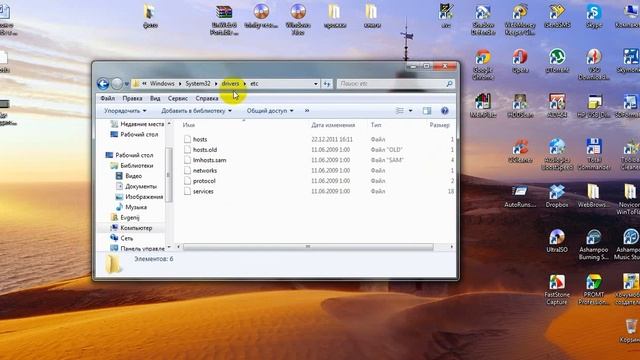Open the WebMoney Keeper shortcut
The width and height of the screenshot is (640, 360).
pyautogui.click(x=520, y=20)
